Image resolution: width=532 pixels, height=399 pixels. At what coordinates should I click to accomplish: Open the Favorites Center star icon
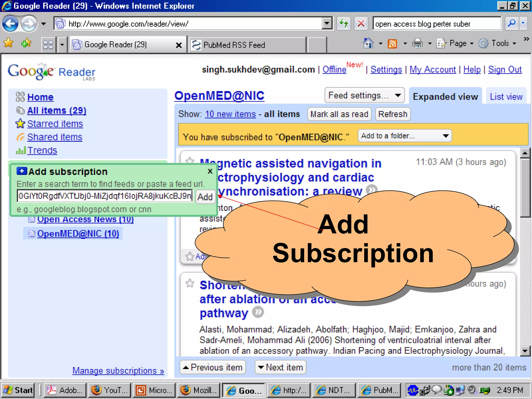pos(8,43)
